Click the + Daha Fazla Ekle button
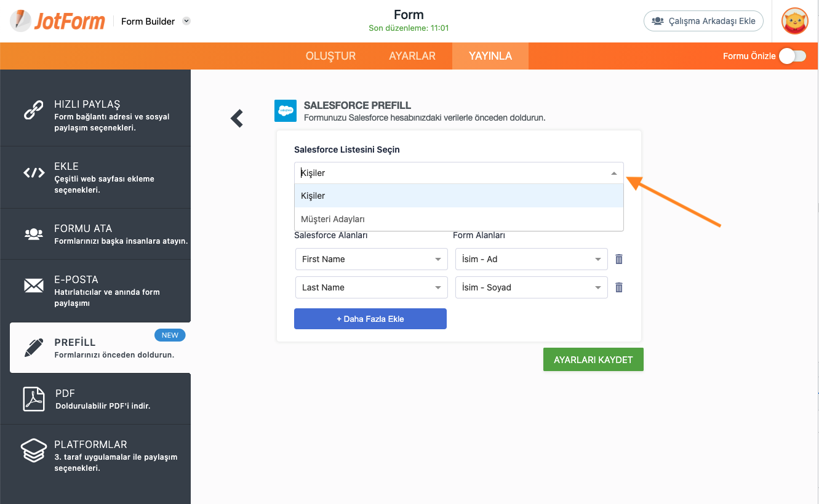The width and height of the screenshot is (819, 504). click(370, 319)
